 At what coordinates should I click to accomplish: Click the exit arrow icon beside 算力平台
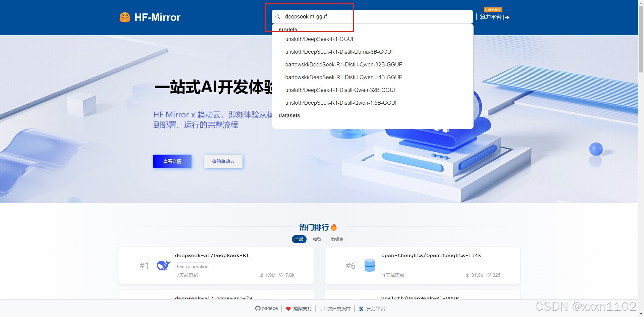tap(506, 17)
